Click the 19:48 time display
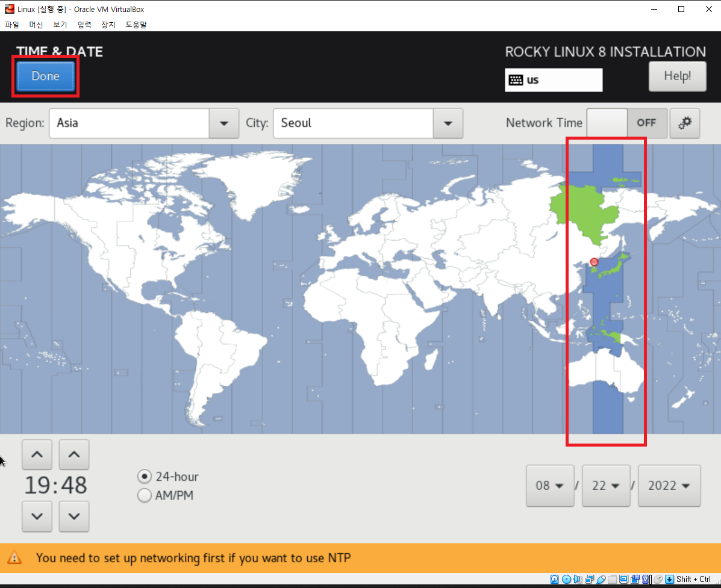Viewport: 721px width, 588px height. (x=55, y=486)
